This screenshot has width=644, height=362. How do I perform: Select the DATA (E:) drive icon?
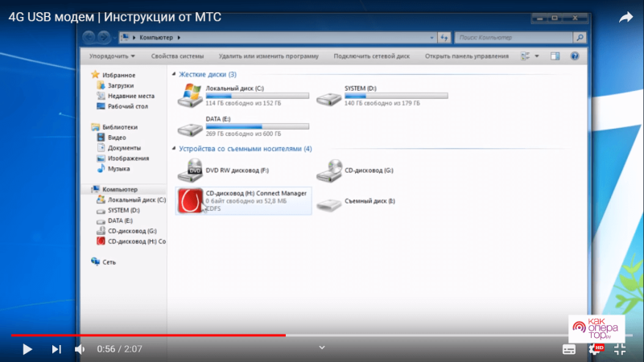point(190,129)
